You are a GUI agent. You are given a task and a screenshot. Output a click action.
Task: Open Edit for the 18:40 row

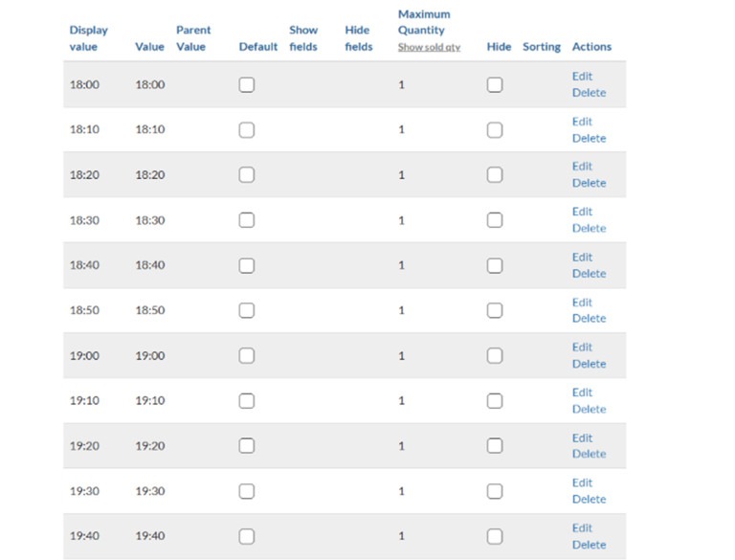[582, 257]
